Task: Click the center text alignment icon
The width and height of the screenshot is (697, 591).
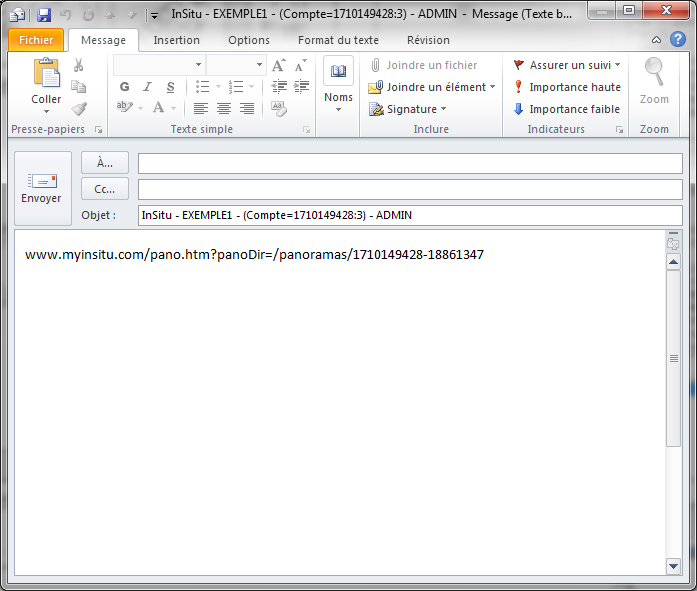Action: [x=224, y=108]
